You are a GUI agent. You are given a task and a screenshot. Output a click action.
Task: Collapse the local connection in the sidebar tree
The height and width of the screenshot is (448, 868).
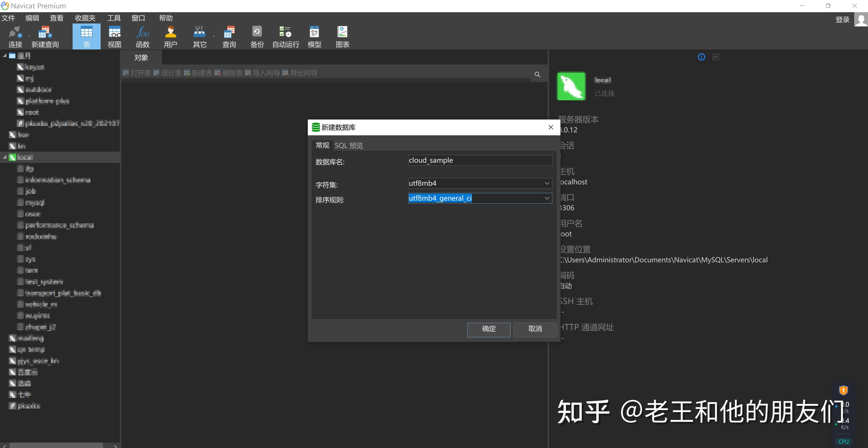(x=5, y=157)
